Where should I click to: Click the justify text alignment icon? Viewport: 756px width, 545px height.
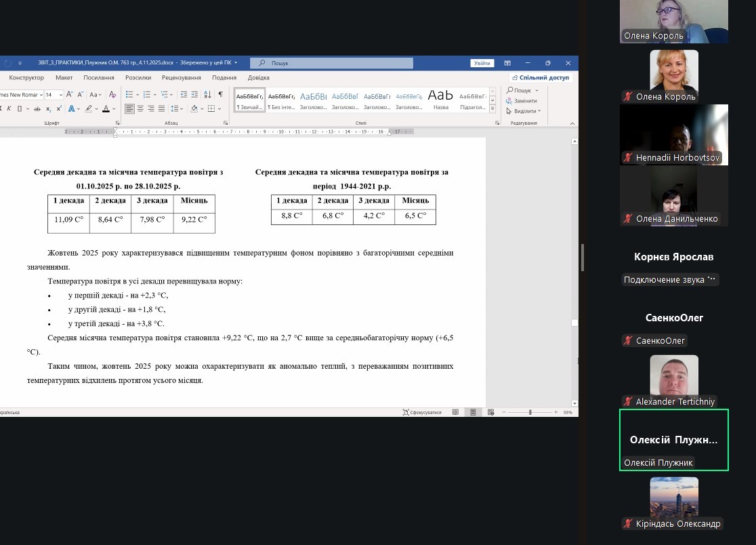pos(161,108)
